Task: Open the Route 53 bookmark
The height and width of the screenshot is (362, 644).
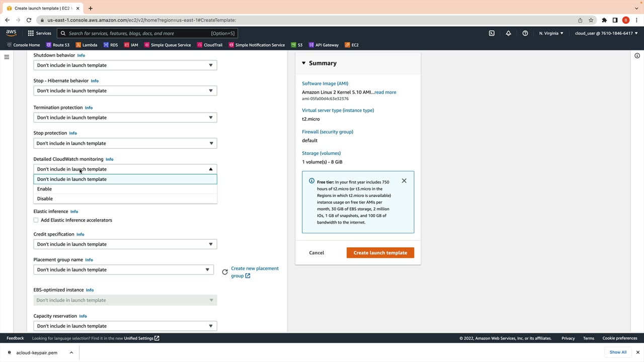Action: (x=58, y=45)
